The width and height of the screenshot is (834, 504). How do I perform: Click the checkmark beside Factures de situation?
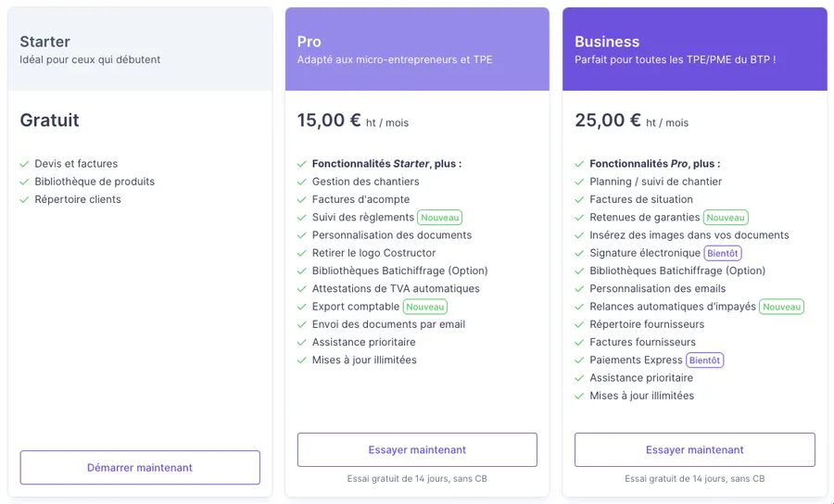pos(579,200)
